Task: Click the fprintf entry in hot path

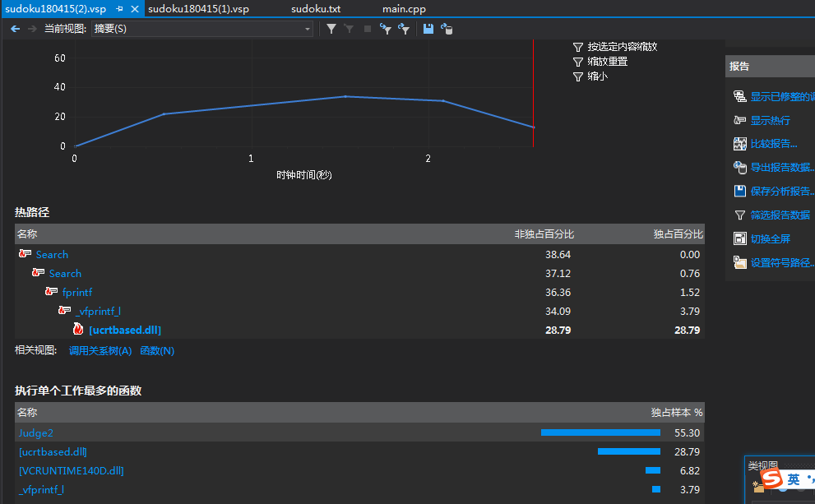Action: pyautogui.click(x=76, y=292)
